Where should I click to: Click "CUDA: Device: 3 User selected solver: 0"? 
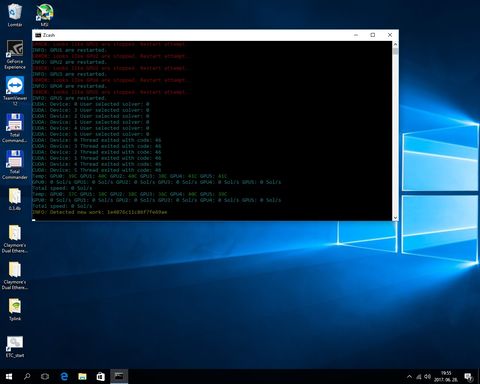(x=91, y=110)
